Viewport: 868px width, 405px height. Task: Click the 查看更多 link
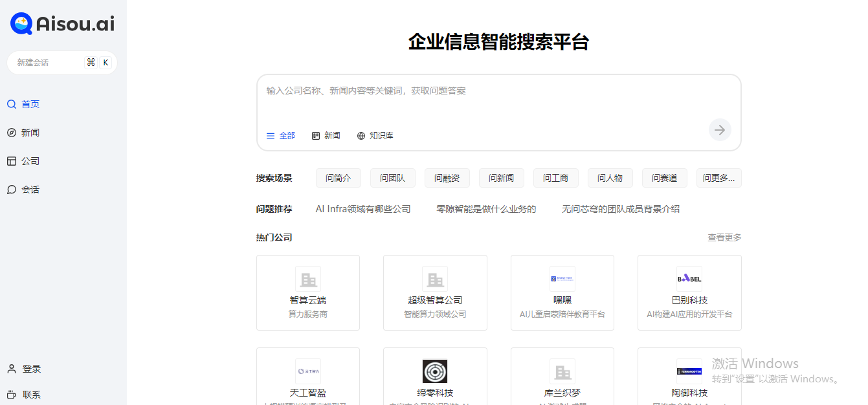pyautogui.click(x=724, y=237)
